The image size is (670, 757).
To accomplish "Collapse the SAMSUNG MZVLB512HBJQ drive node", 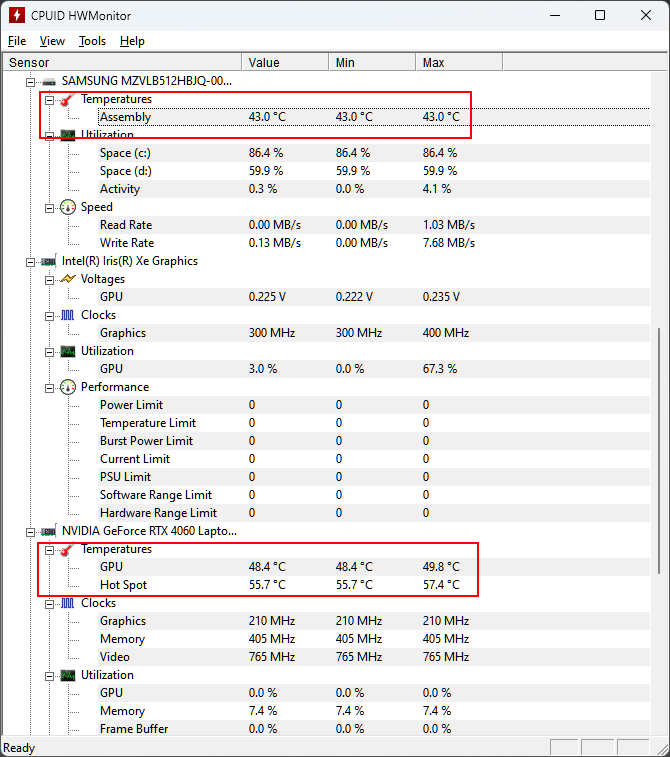I will (x=31, y=81).
